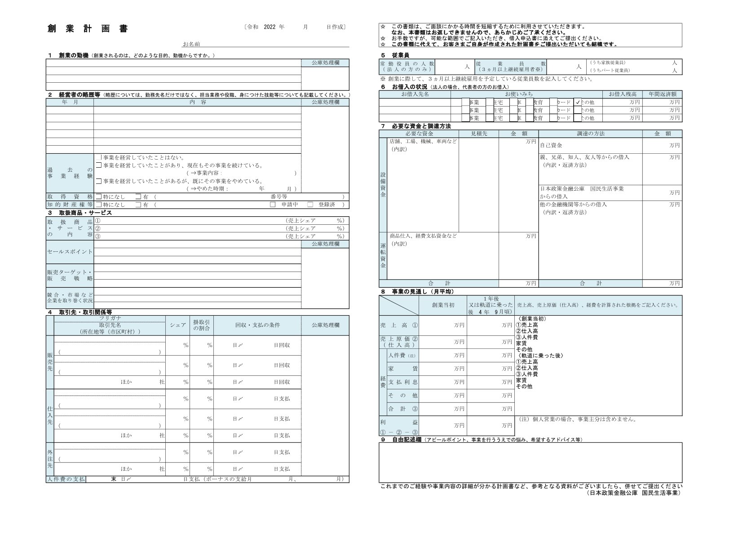
Task: Tick '有' in the 知的財産権等 row
Action: [138, 205]
